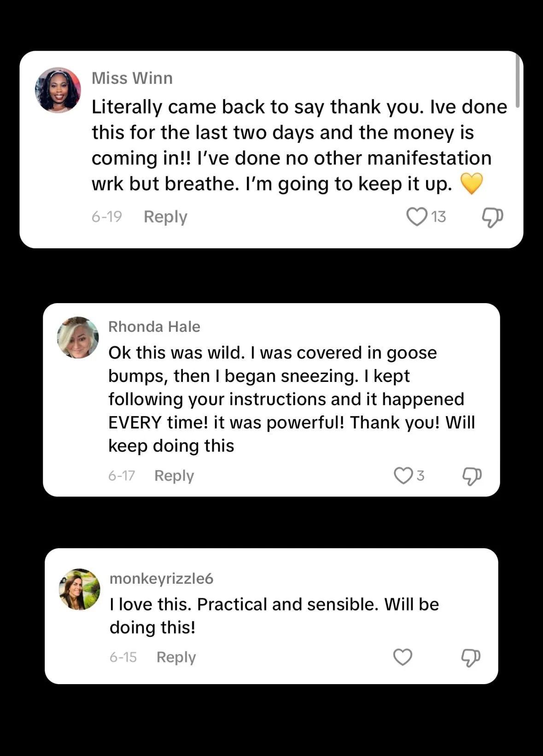543x756 pixels.
Task: Click the 6-19 date on Miss Winn's comment
Action: click(107, 217)
